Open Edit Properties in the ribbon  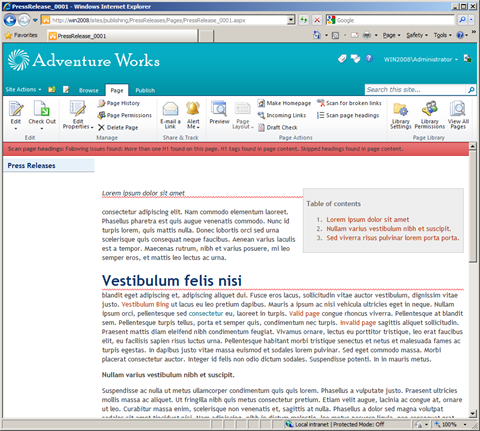point(78,115)
